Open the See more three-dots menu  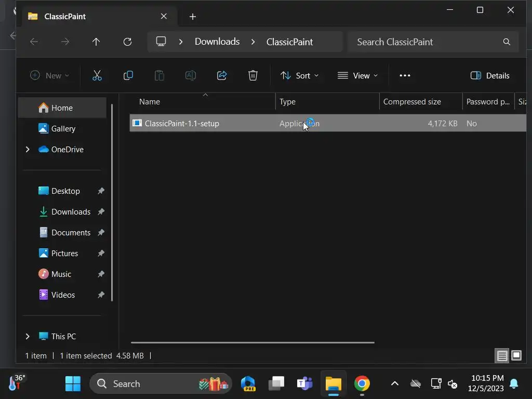(x=405, y=75)
